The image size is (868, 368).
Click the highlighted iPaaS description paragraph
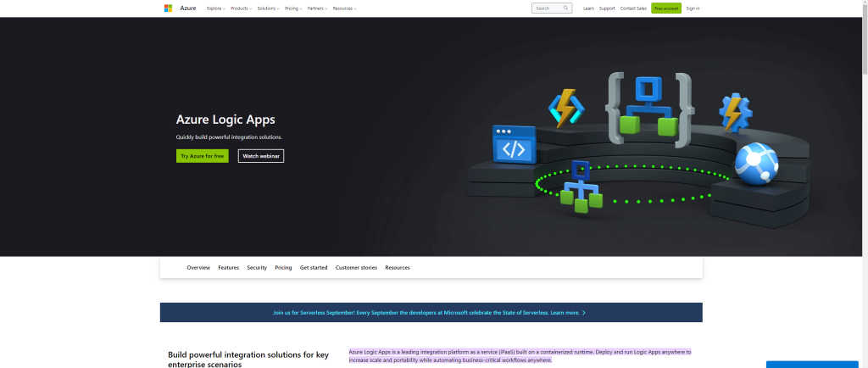520,356
